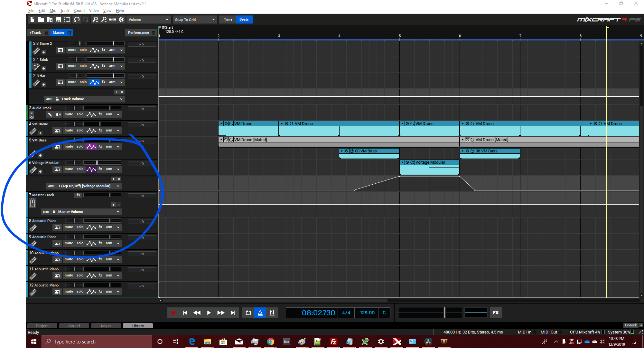Open the keyboard icon on 4 VM Drone track
The height and width of the screenshot is (348, 644).
coord(57,130)
